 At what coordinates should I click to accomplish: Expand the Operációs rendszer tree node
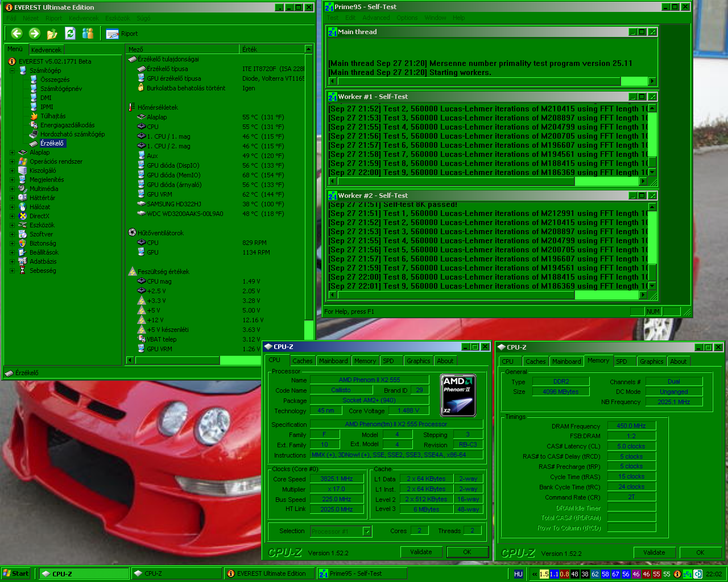click(x=12, y=161)
